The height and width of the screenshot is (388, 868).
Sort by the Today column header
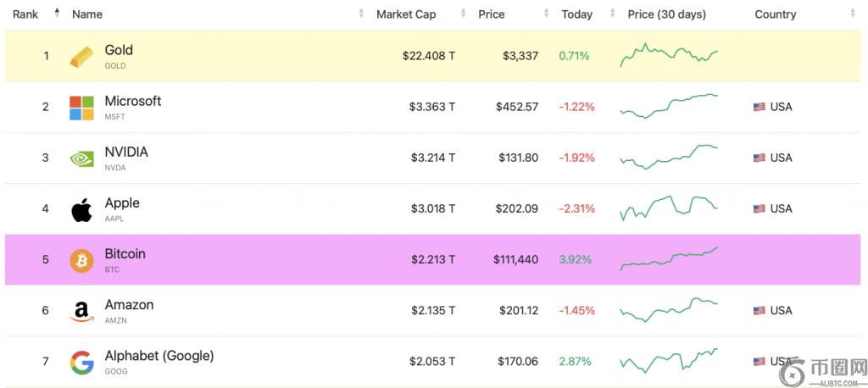pyautogui.click(x=576, y=14)
